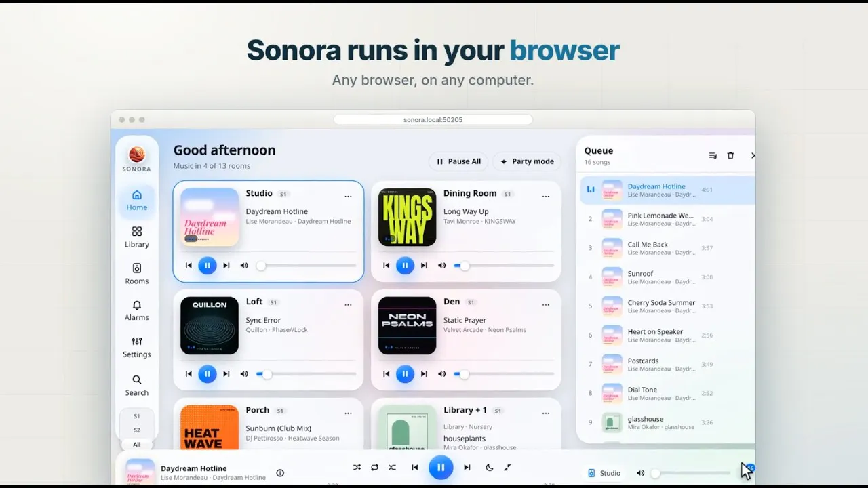868x488 pixels.
Task: Click the Pause All button
Action: coord(458,161)
